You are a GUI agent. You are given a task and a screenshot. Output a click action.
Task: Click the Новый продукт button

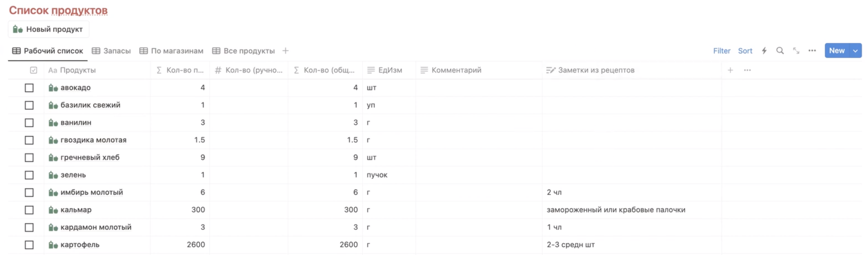(x=49, y=29)
